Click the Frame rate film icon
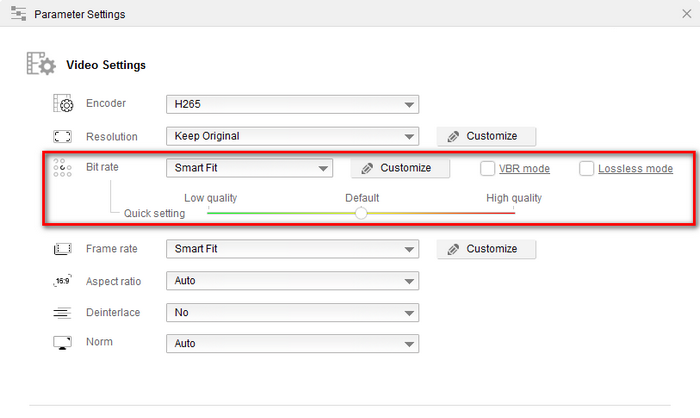This screenshot has width=700, height=418. coord(63,249)
